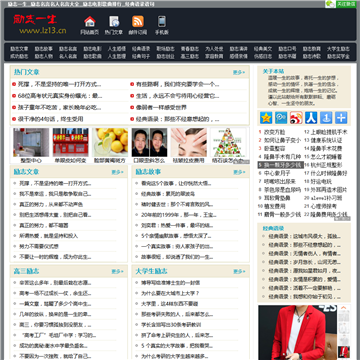Viewport: 360px width, 360px height.
Task: Open more share options plus icon
Action: 341,118
